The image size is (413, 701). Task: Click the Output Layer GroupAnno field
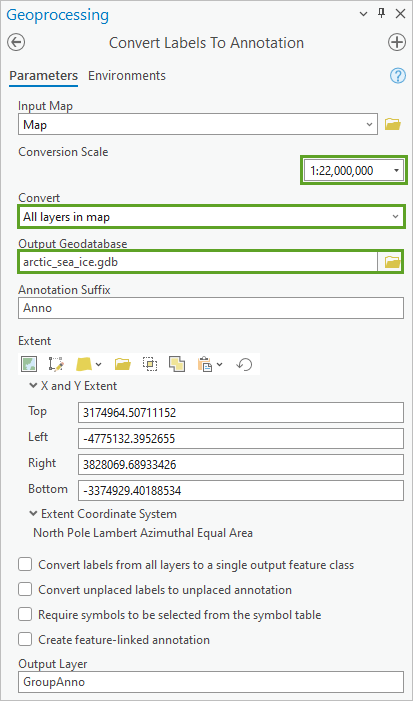point(211,682)
